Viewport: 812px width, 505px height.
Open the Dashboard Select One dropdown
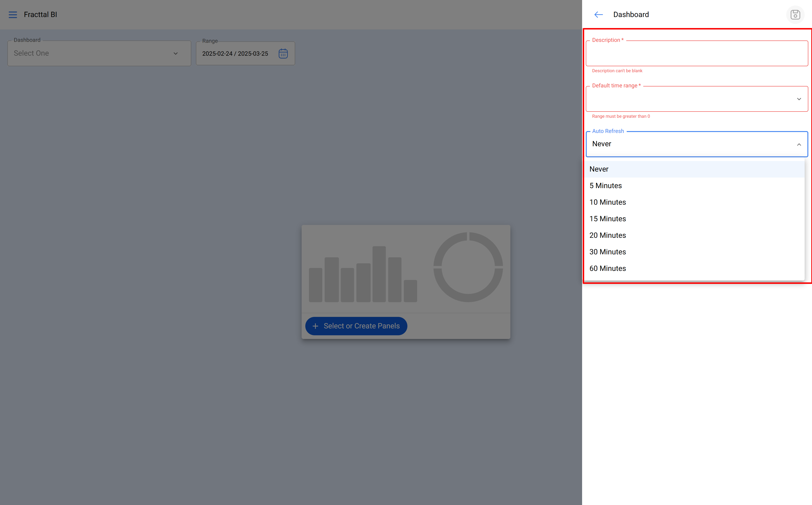click(x=99, y=53)
